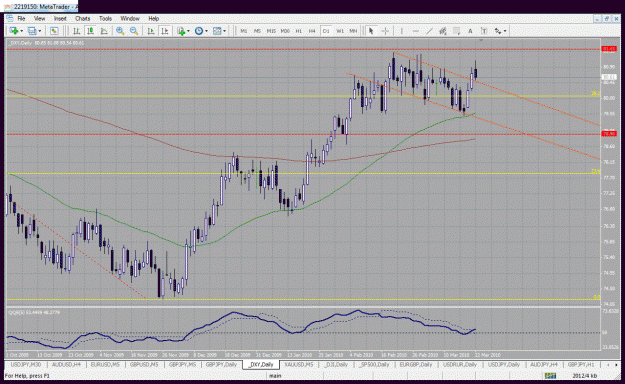
Task: Select the MN monthly timeframe button
Action: click(x=353, y=31)
